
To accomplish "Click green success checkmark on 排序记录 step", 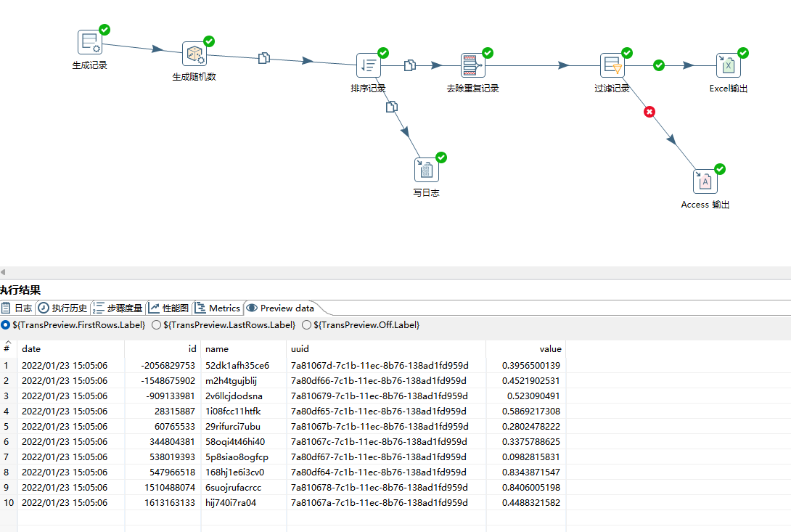I will [383, 53].
